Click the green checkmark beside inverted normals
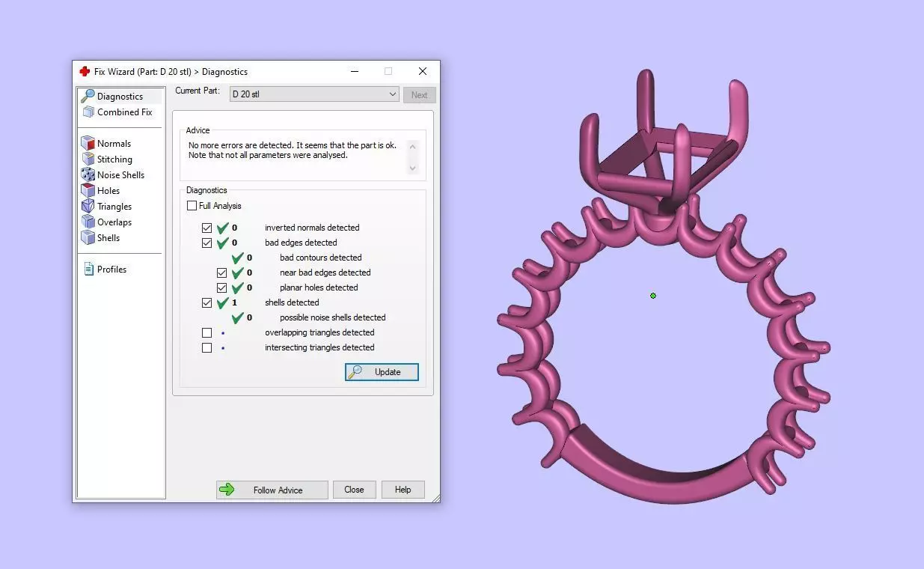 tap(223, 228)
